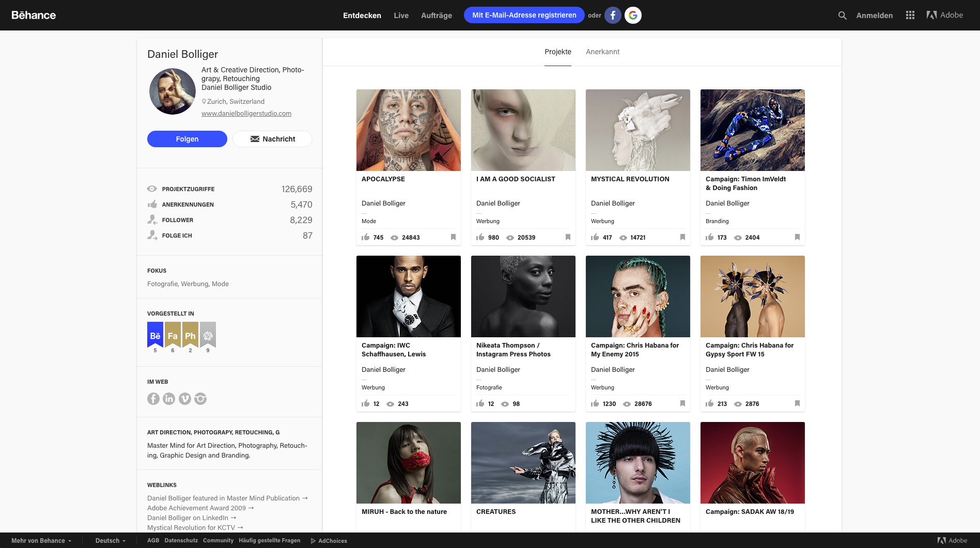
Task: Click the views eye icon on APOCALYPSE
Action: point(395,238)
